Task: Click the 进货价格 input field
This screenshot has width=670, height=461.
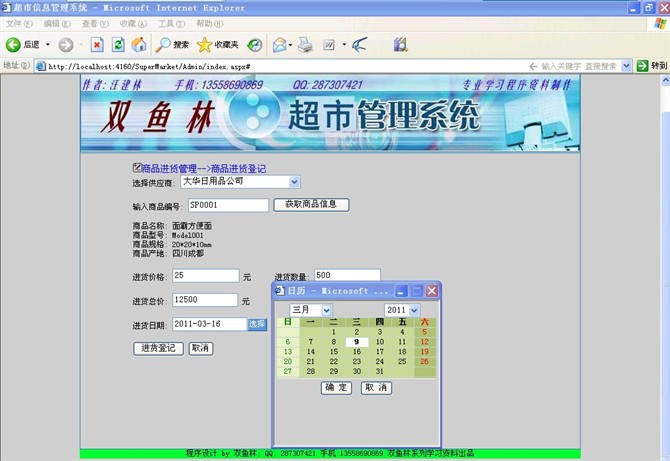Action: 206,276
